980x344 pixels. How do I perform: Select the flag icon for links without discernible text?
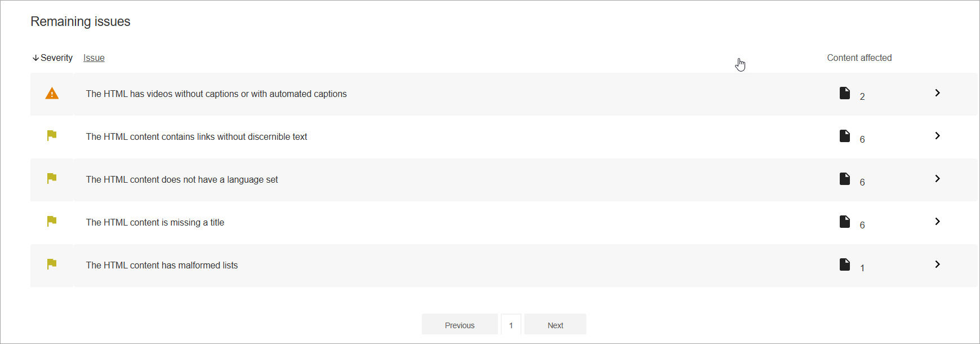click(51, 136)
